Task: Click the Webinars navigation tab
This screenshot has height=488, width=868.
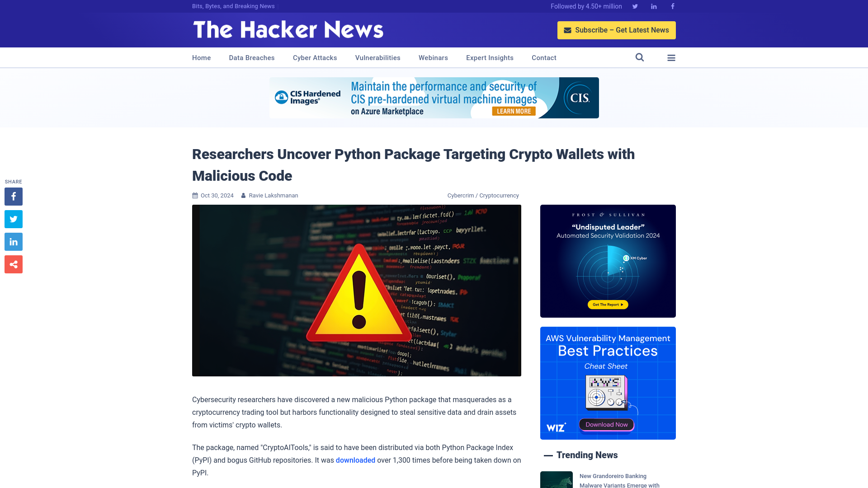Action: (x=434, y=57)
